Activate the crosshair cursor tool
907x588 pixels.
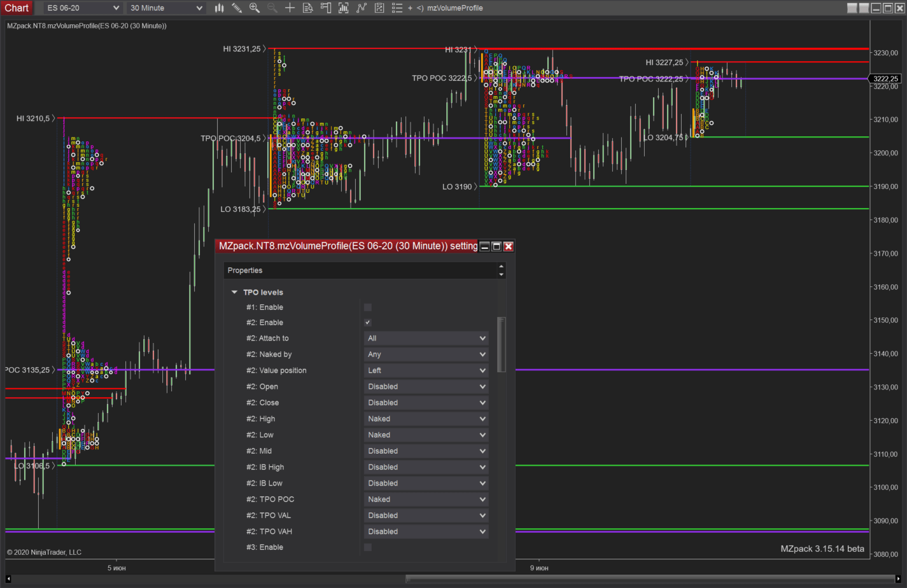tap(290, 8)
